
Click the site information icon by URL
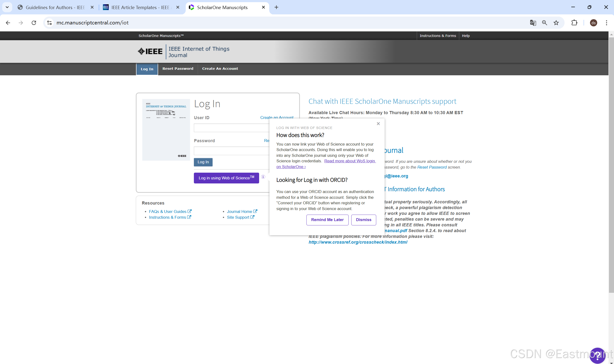pos(49,23)
